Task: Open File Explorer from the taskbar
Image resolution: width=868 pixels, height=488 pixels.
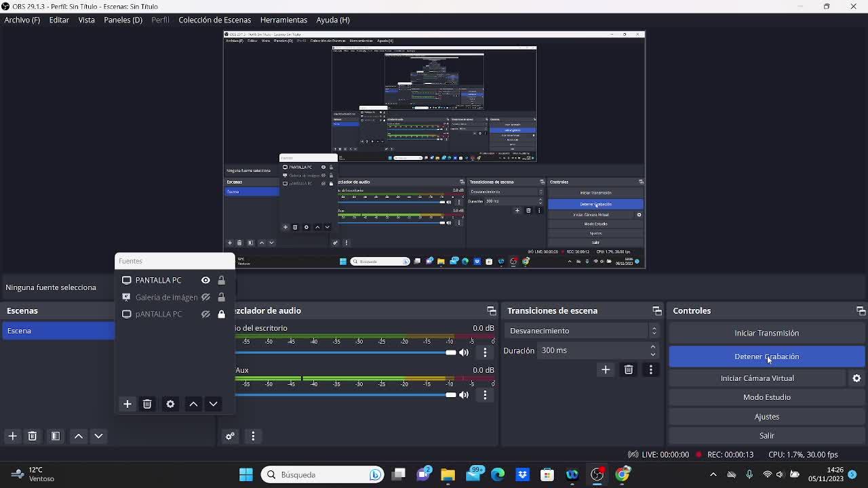Action: pyautogui.click(x=448, y=474)
